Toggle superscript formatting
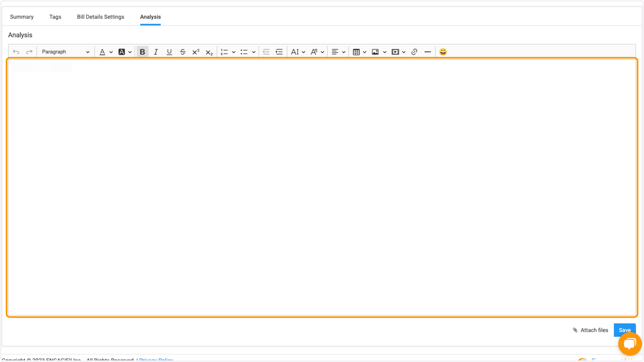 click(x=196, y=52)
